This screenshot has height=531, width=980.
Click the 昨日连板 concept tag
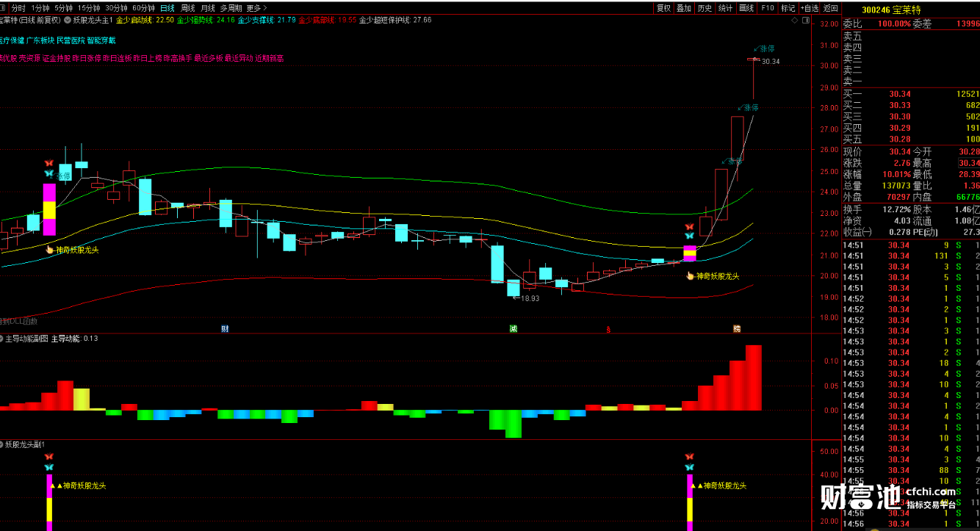coord(118,58)
